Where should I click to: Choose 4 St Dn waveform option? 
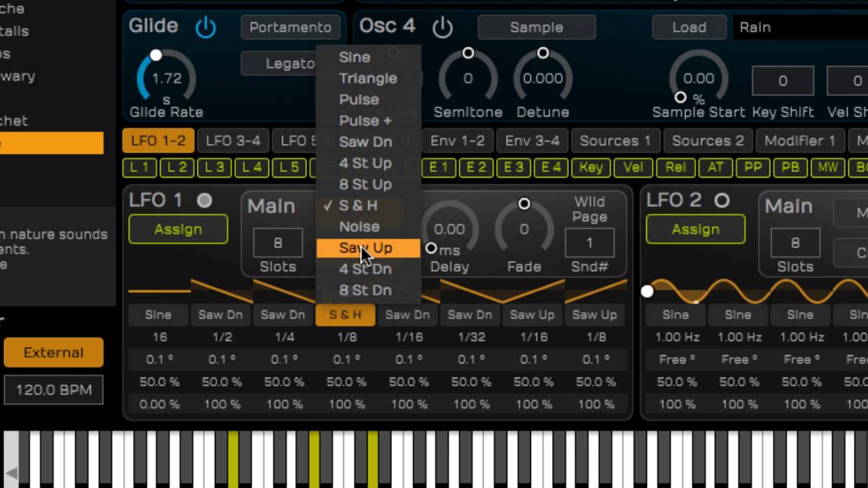[x=368, y=268]
